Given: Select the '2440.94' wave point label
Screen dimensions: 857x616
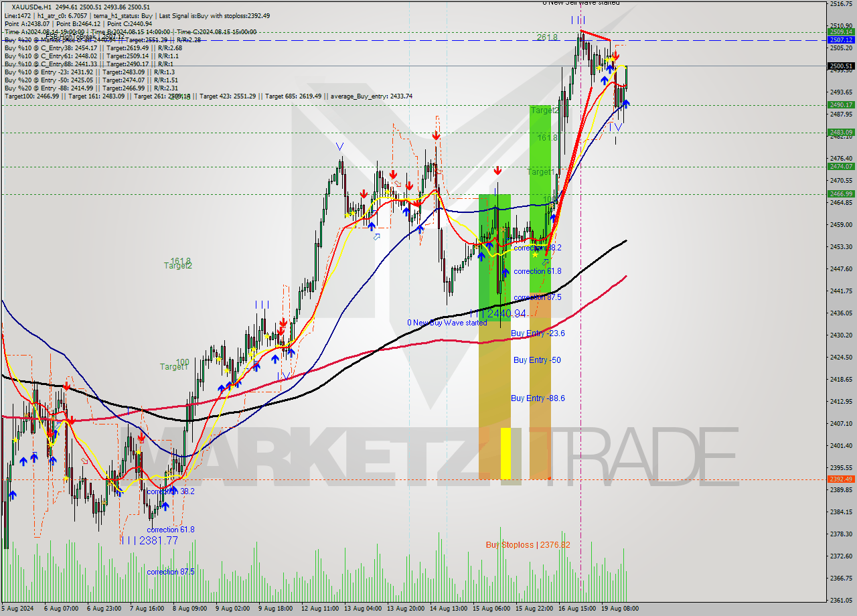Looking at the screenshot, I should (x=507, y=313).
